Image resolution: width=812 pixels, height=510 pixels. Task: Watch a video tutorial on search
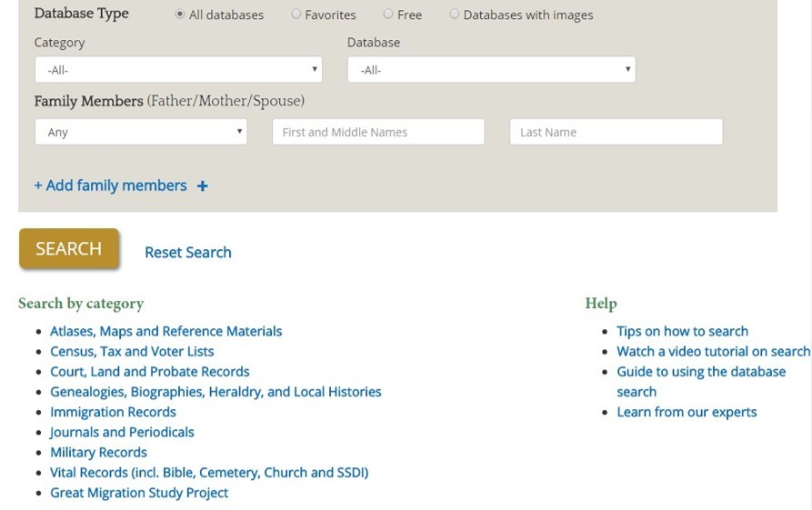[x=713, y=351]
